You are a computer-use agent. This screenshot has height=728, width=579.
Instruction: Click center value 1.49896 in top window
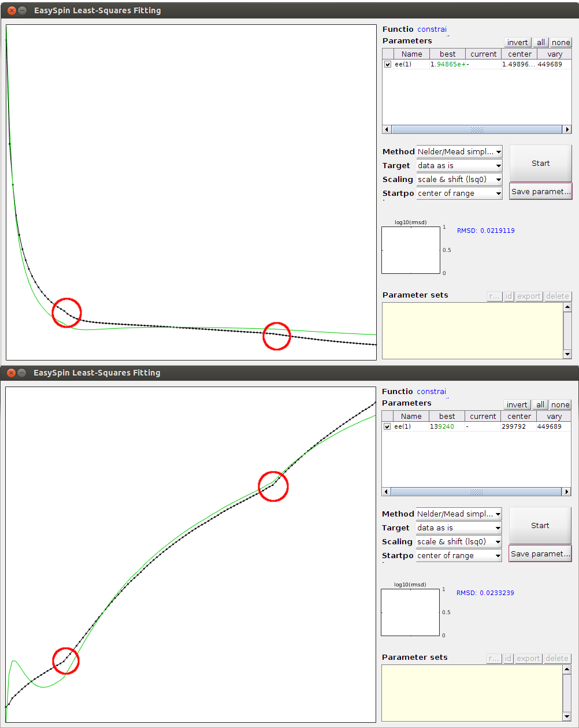click(519, 65)
